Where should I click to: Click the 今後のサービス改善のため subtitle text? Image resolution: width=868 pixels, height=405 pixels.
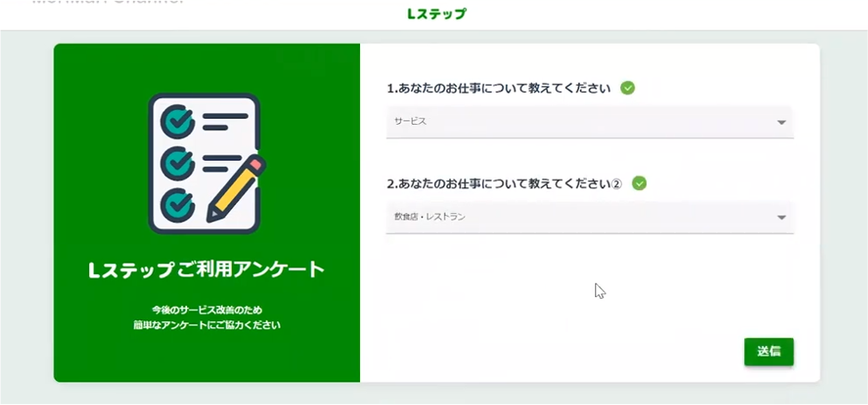point(207,310)
